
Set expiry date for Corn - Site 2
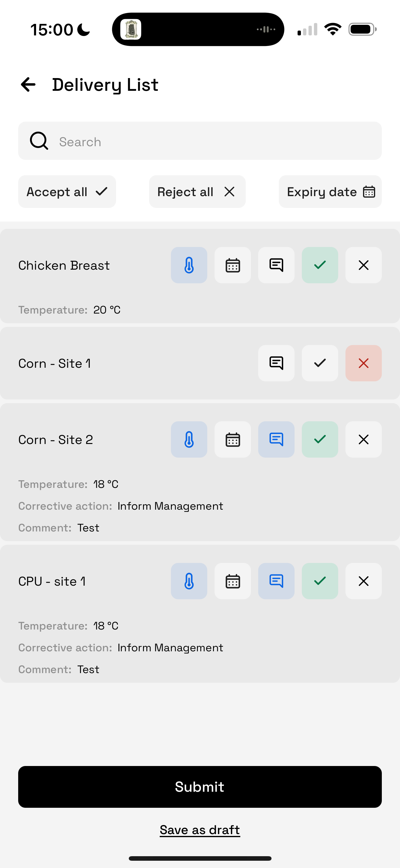pos(232,439)
